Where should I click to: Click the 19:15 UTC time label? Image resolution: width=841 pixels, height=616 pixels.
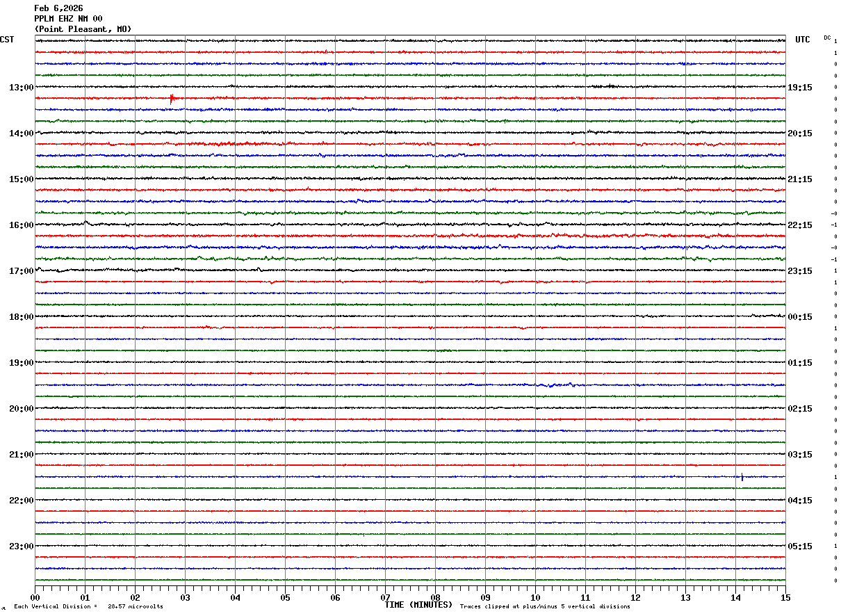(x=800, y=88)
